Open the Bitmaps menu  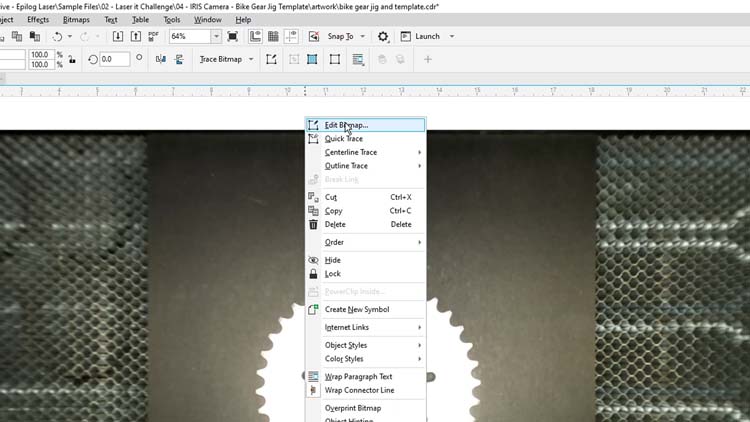pyautogui.click(x=76, y=20)
